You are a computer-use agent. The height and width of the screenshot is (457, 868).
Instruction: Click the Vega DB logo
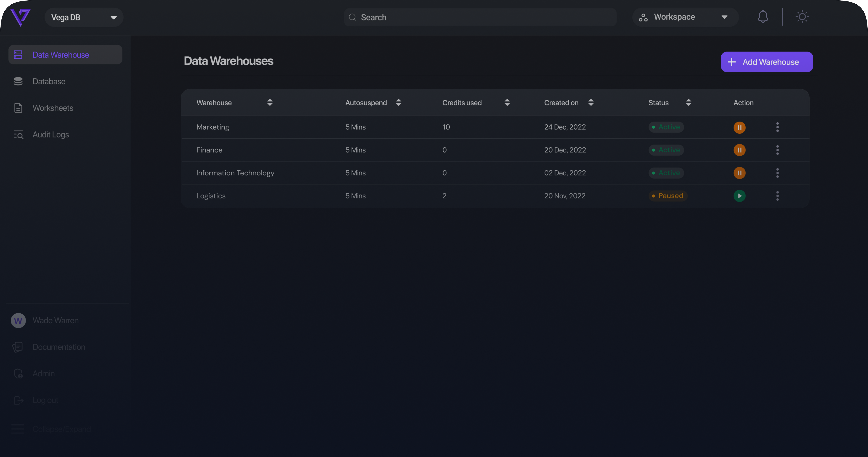point(21,17)
